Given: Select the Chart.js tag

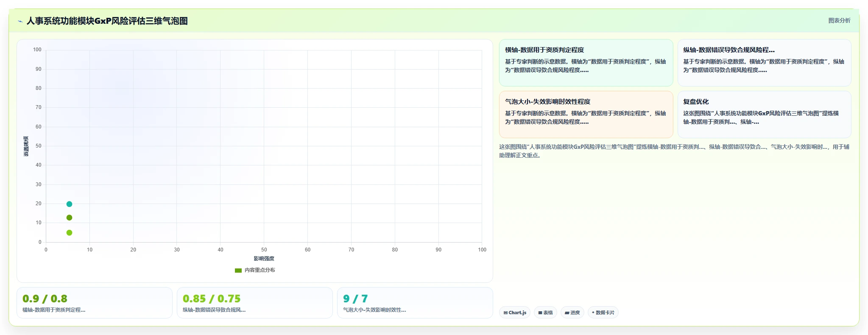Looking at the screenshot, I should click(515, 313).
